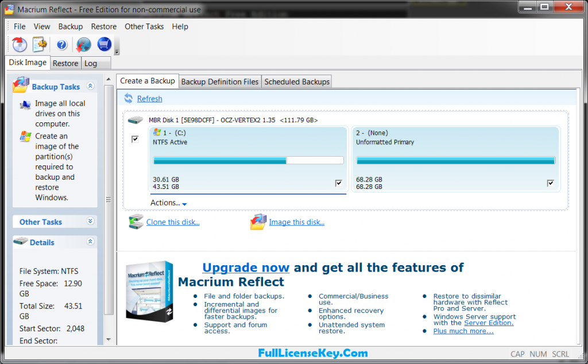Click the Details heading text
Screen dimensions: 588x364
(42, 242)
